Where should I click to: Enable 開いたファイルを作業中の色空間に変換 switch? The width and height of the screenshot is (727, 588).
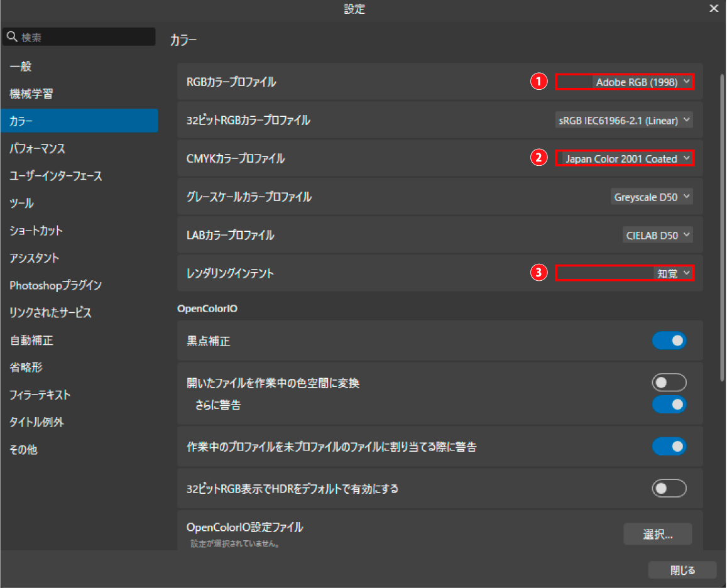click(669, 382)
